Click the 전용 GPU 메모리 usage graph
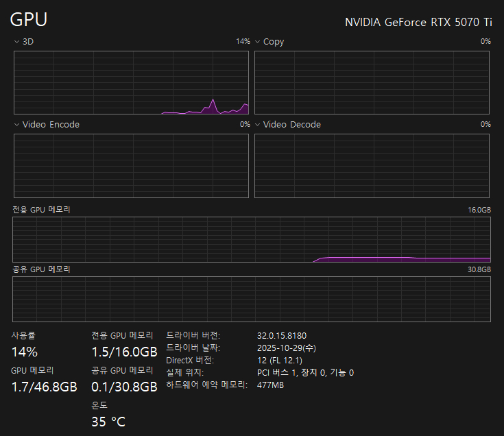This screenshot has width=504, height=436. (252, 239)
